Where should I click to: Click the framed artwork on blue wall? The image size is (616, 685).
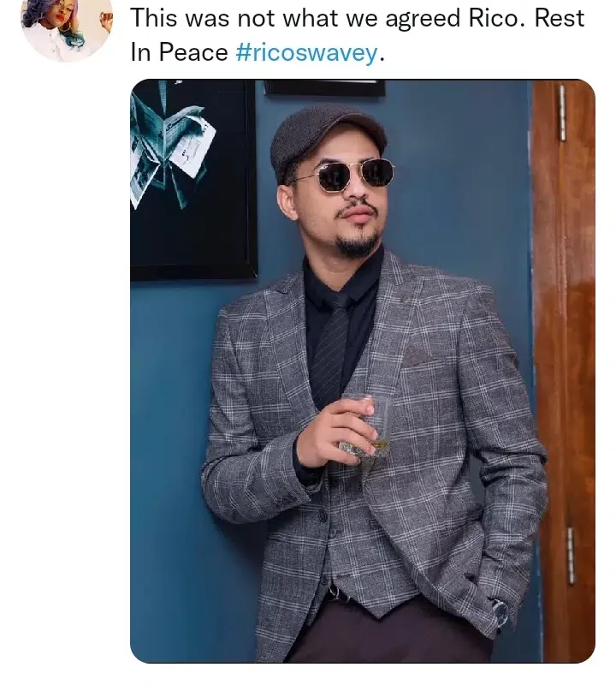(192, 180)
